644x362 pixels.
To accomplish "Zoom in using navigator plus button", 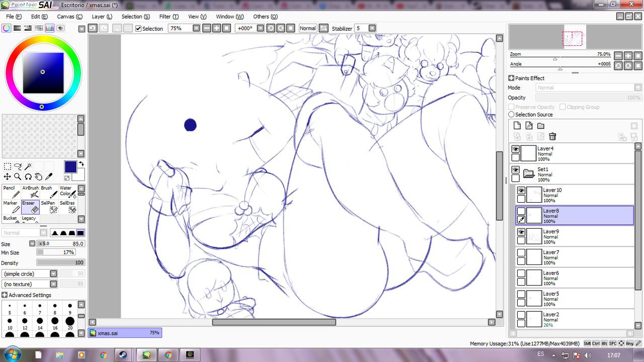I will pos(628,56).
